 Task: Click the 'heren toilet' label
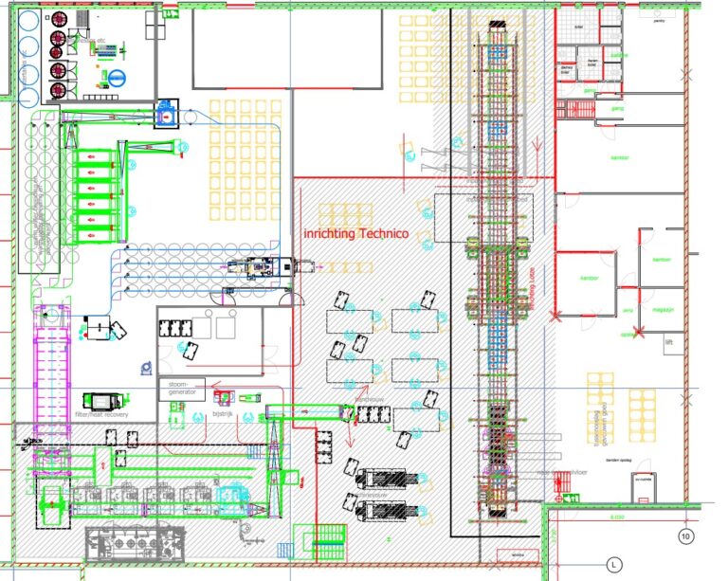point(591,63)
